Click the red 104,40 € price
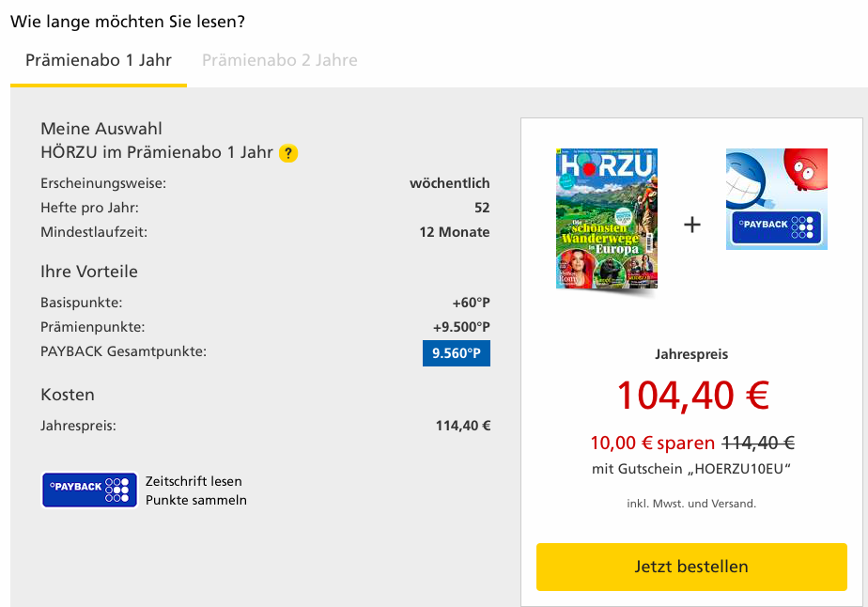 point(692,395)
